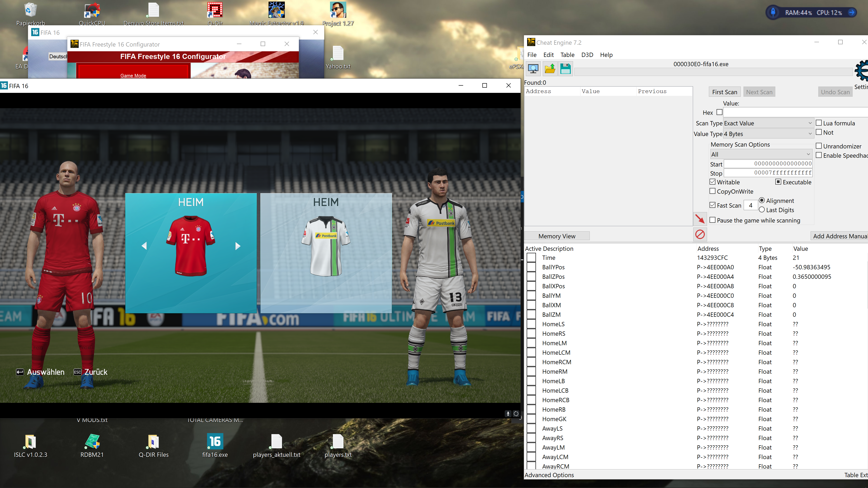Click the Memory View button
Image resolution: width=868 pixels, height=488 pixels.
pos(557,236)
